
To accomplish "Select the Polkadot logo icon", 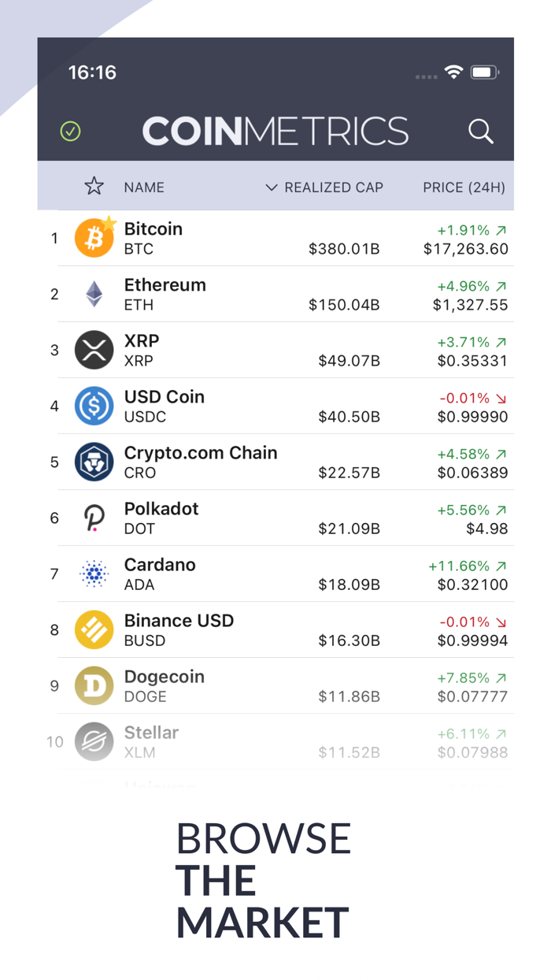I will click(94, 518).
